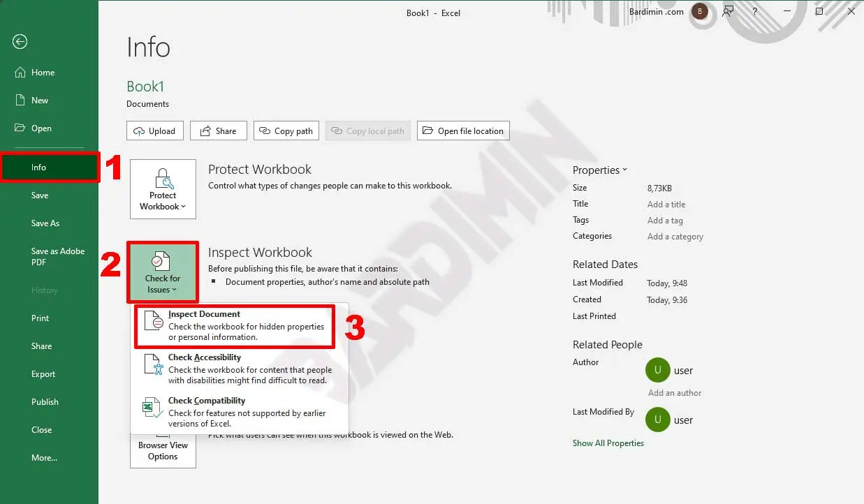
Task: Click the back arrow icon in sidebar
Action: pyautogui.click(x=20, y=42)
